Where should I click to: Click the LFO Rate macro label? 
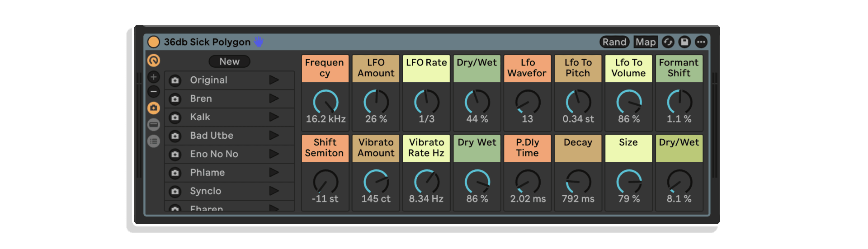click(426, 69)
